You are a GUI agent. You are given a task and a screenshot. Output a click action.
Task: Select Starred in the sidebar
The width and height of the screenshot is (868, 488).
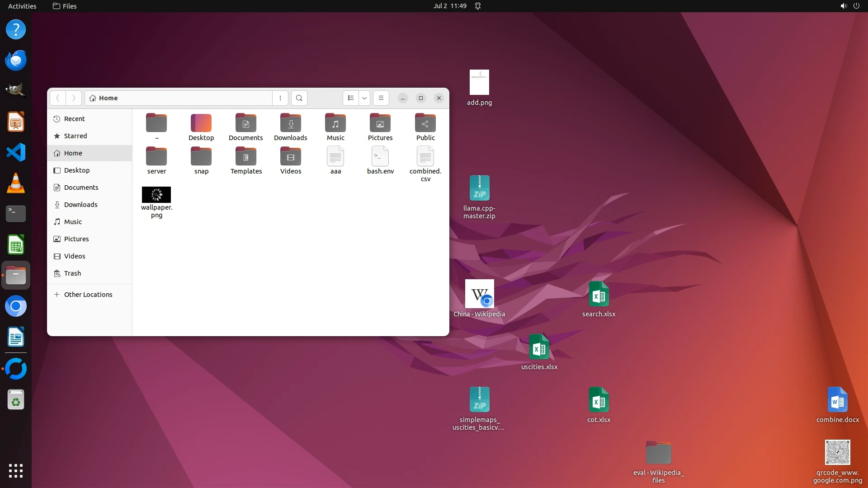click(x=75, y=136)
